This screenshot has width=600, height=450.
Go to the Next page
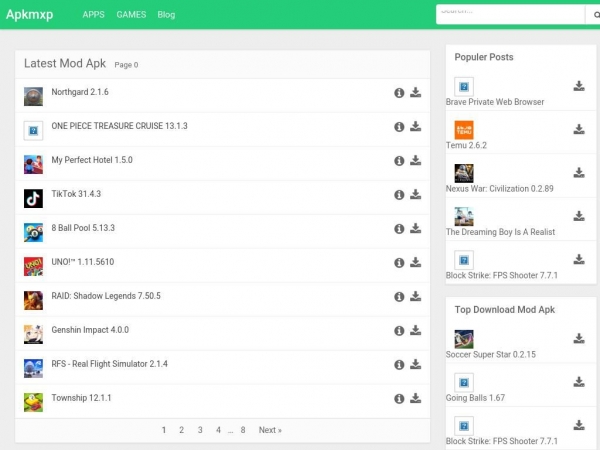tap(270, 430)
